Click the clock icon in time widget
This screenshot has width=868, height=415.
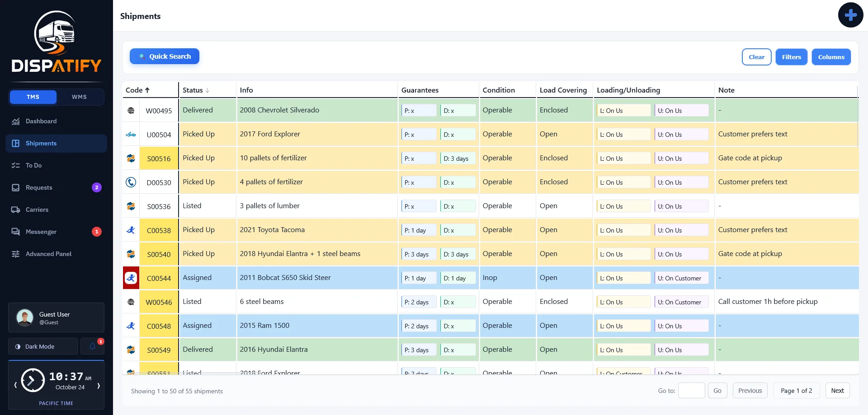[x=33, y=380]
